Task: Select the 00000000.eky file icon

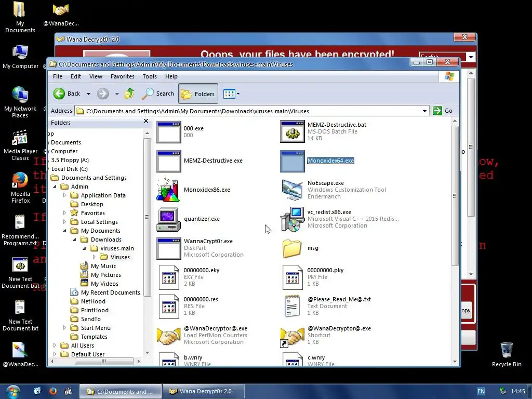Action: tap(169, 277)
